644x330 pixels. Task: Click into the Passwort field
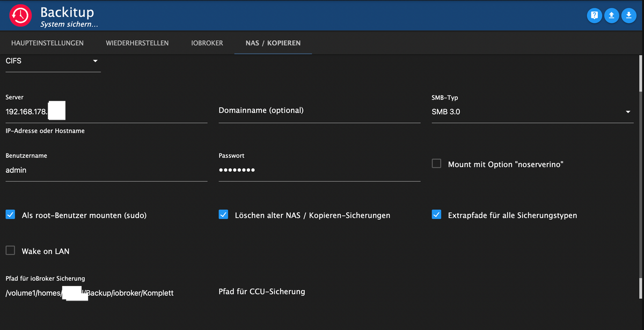(319, 170)
